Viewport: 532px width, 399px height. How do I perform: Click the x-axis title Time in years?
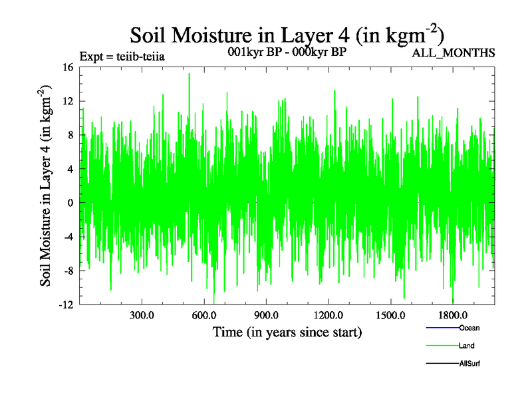(287, 332)
